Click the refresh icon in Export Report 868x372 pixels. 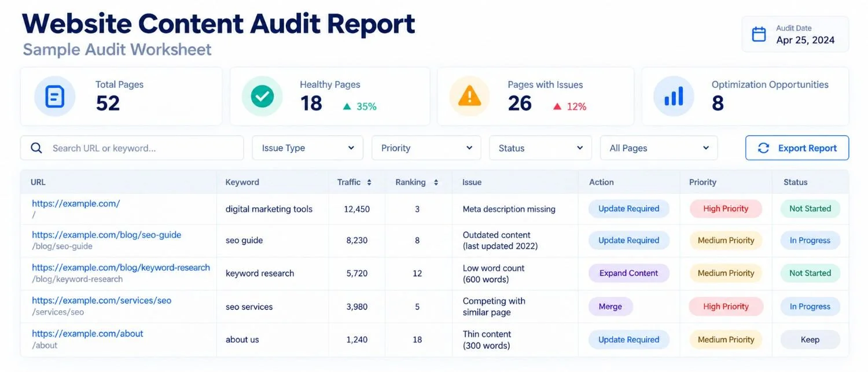pyautogui.click(x=763, y=148)
